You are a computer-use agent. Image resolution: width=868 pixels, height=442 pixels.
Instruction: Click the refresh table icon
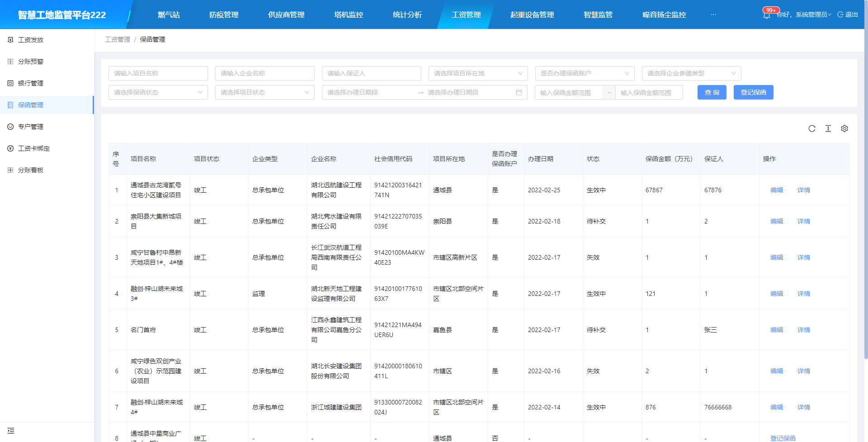(x=812, y=128)
